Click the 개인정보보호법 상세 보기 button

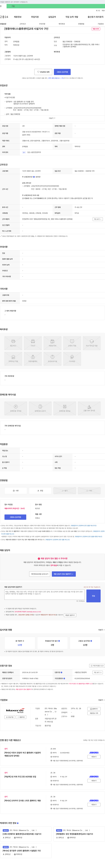tap(40, 574)
